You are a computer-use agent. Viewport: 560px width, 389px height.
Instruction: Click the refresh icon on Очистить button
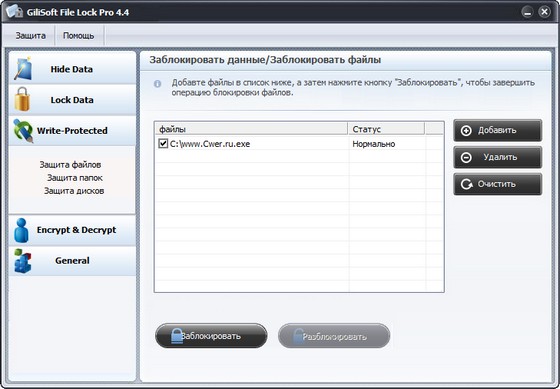pos(466,184)
